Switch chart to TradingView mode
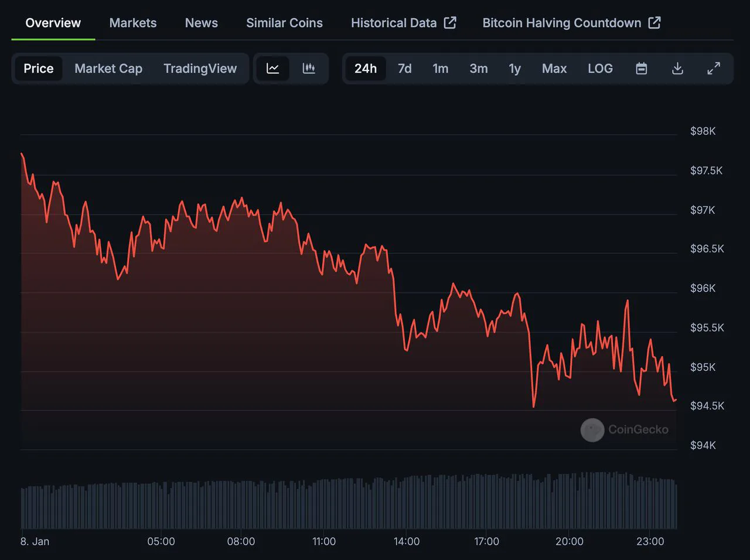The width and height of the screenshot is (750, 560). click(x=200, y=69)
